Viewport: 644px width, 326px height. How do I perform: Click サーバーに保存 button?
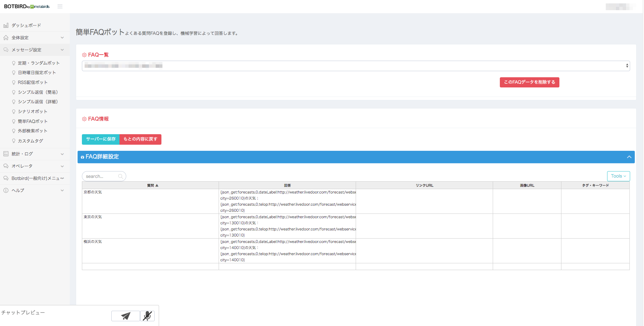(101, 139)
